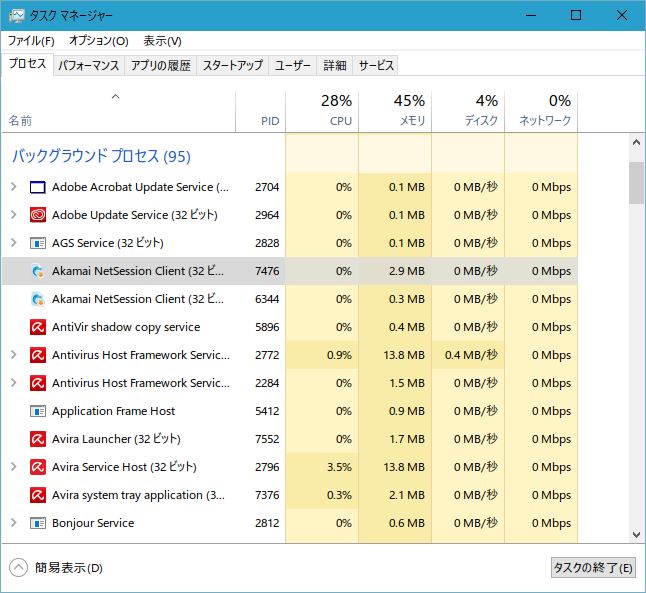Click the 1.7 MB memory value

tap(407, 439)
